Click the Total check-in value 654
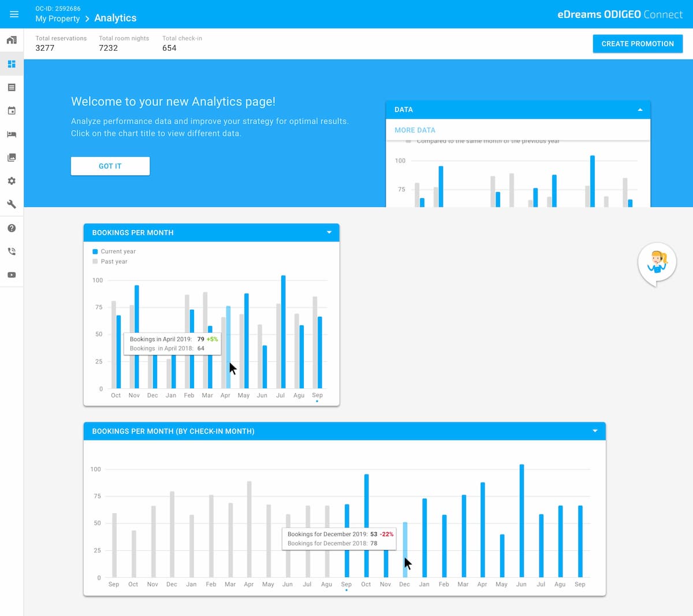The height and width of the screenshot is (616, 693). click(169, 48)
